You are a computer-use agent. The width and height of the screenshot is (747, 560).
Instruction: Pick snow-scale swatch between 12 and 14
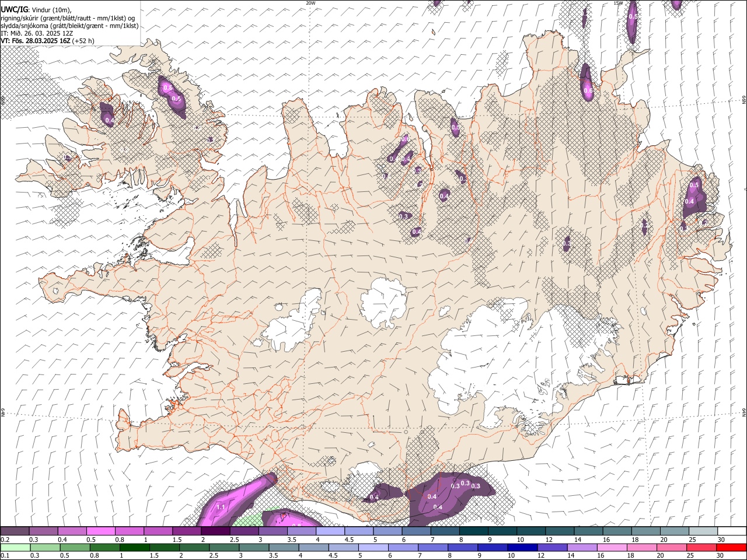(560, 531)
